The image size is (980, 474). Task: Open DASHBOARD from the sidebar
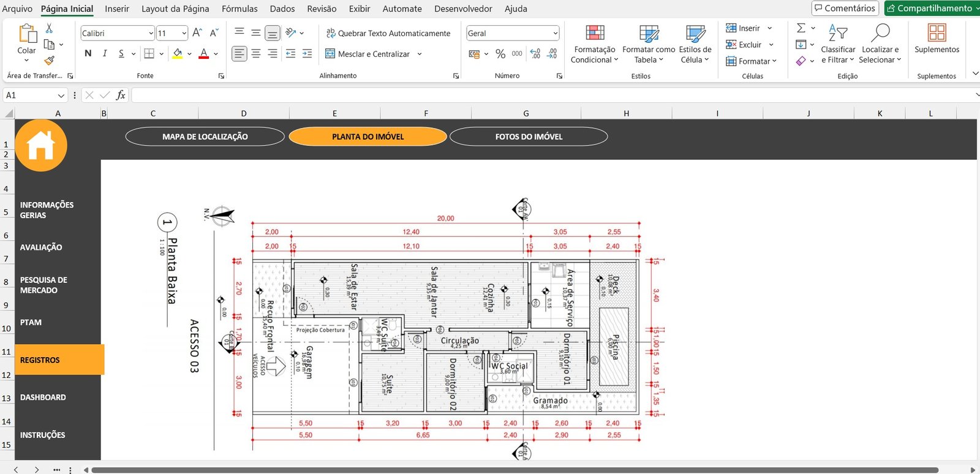coord(43,397)
